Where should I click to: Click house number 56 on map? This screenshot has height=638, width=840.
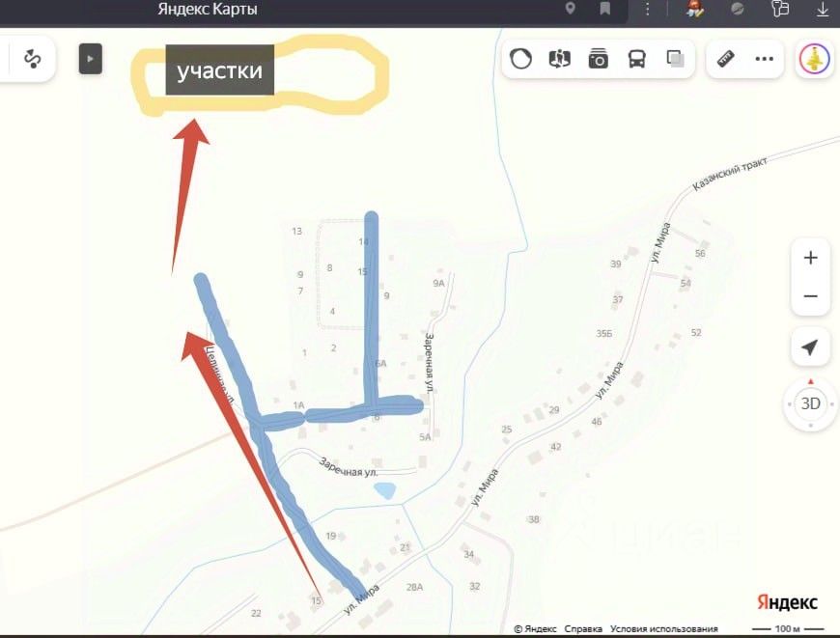[700, 254]
